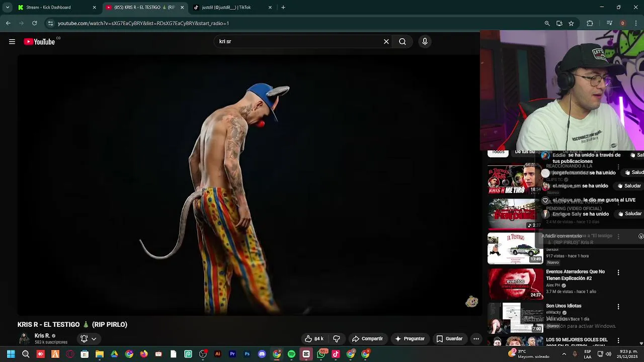Save the video with Guardar
644x362 pixels.
[449, 339]
